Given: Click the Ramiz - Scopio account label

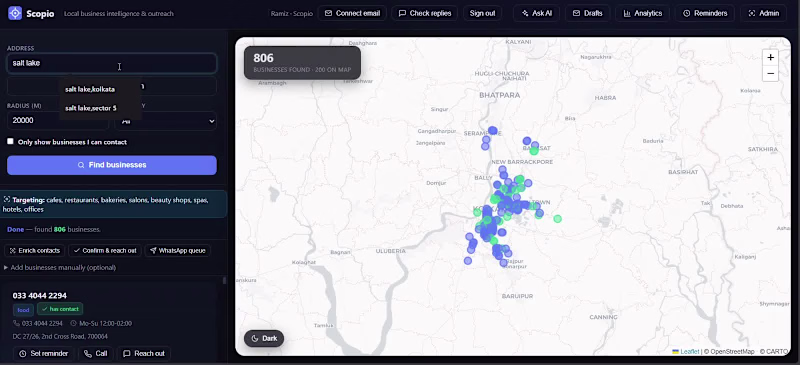Looking at the screenshot, I should coord(291,13).
